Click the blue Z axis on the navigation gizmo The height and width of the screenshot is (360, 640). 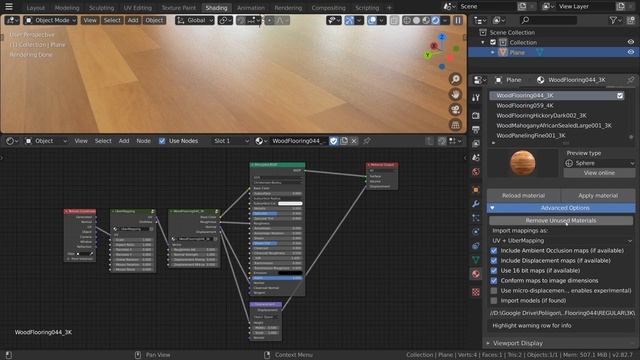[442, 38]
